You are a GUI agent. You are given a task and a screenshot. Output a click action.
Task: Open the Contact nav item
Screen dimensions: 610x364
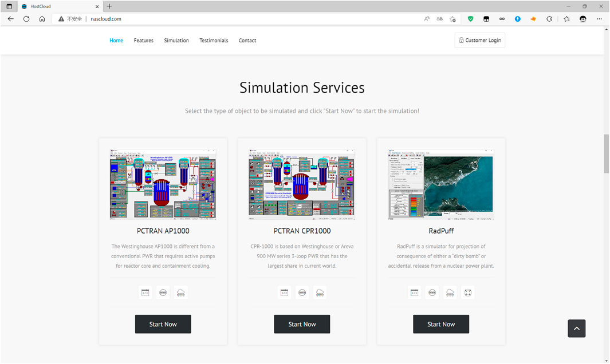coord(247,41)
